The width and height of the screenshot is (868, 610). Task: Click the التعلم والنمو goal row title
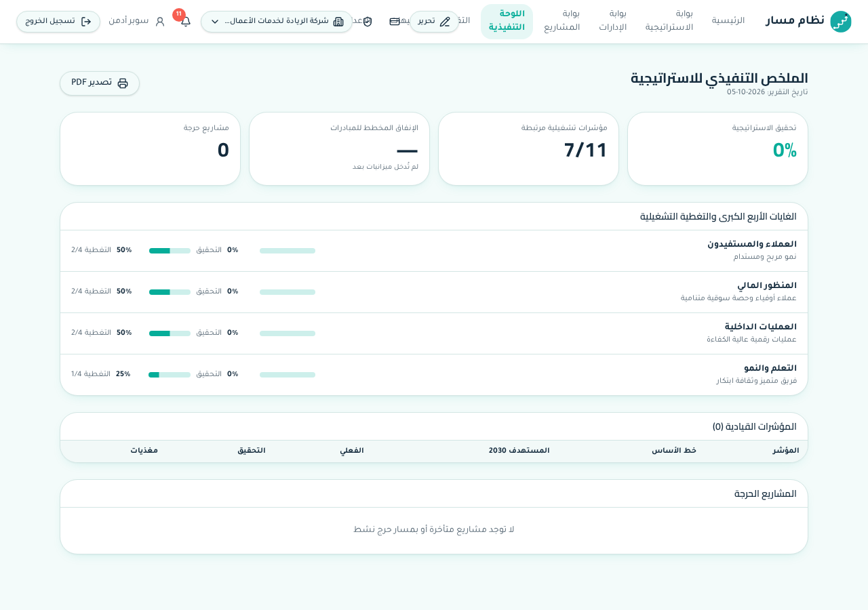pos(770,368)
